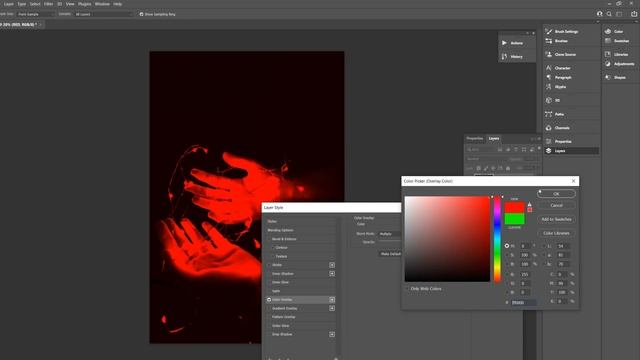Open the Glyphs panel

click(x=556, y=87)
